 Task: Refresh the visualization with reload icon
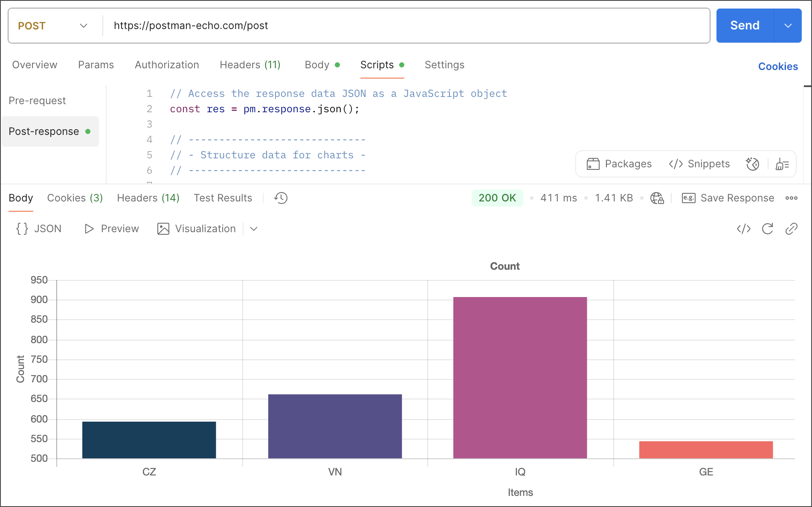pyautogui.click(x=767, y=229)
